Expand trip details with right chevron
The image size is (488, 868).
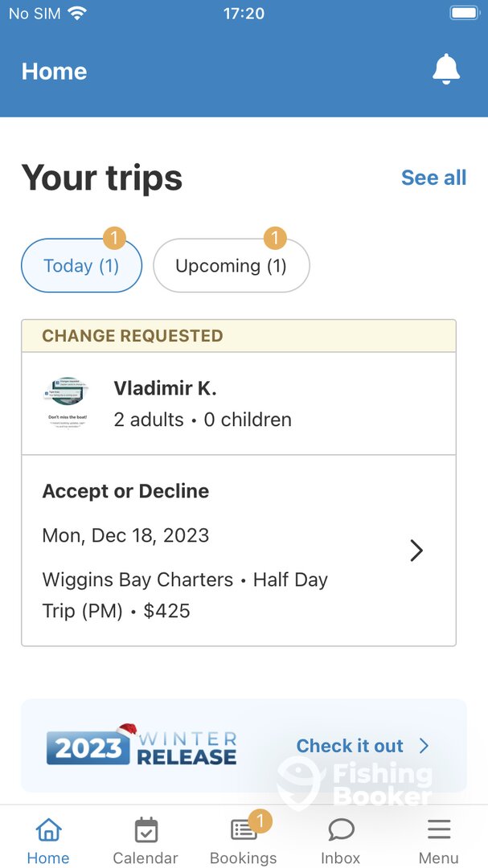416,551
